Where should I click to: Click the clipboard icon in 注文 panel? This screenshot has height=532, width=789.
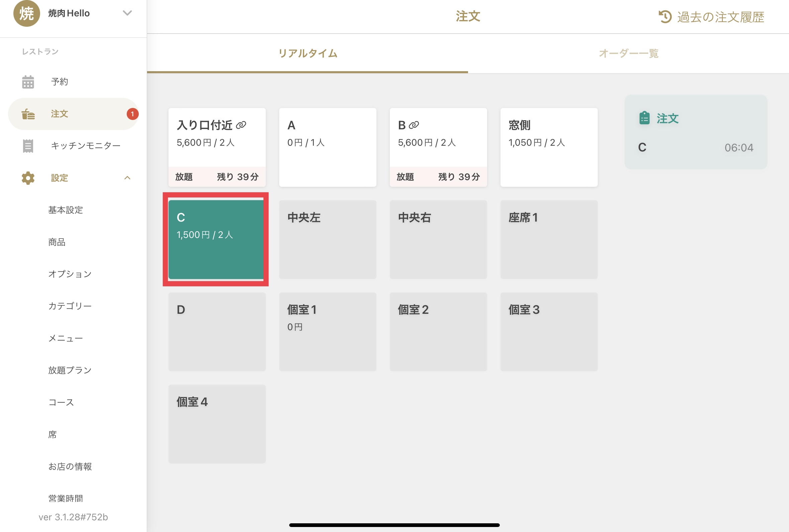click(x=644, y=118)
